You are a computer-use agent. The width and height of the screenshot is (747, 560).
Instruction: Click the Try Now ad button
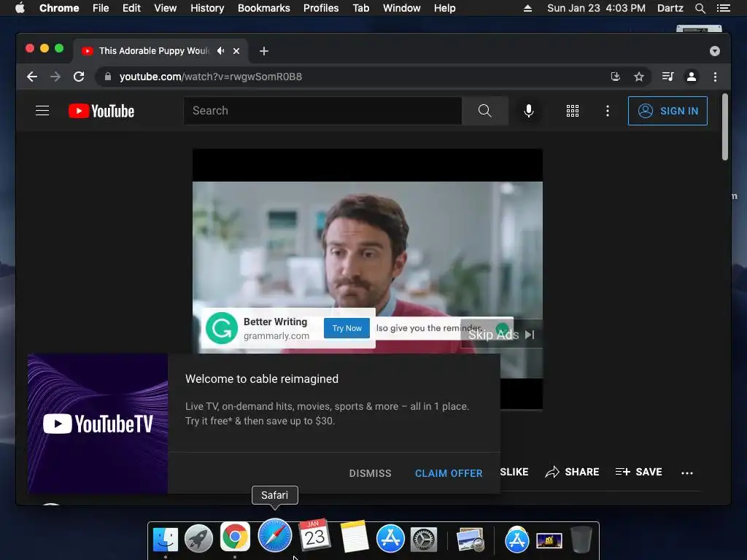pos(347,328)
